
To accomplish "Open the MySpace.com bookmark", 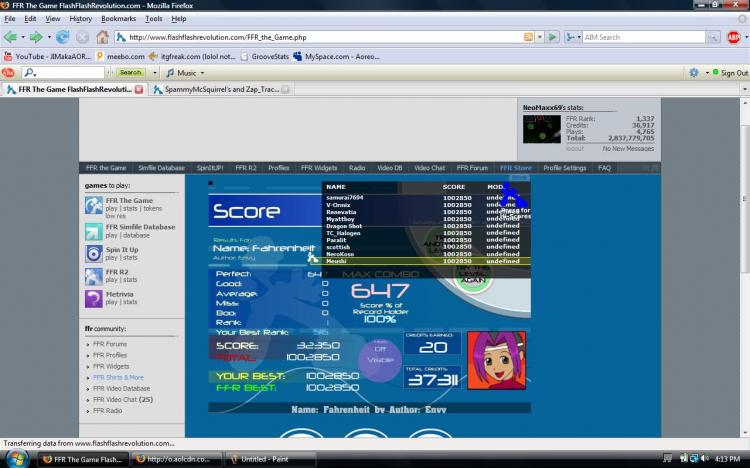I will pyautogui.click(x=336, y=56).
